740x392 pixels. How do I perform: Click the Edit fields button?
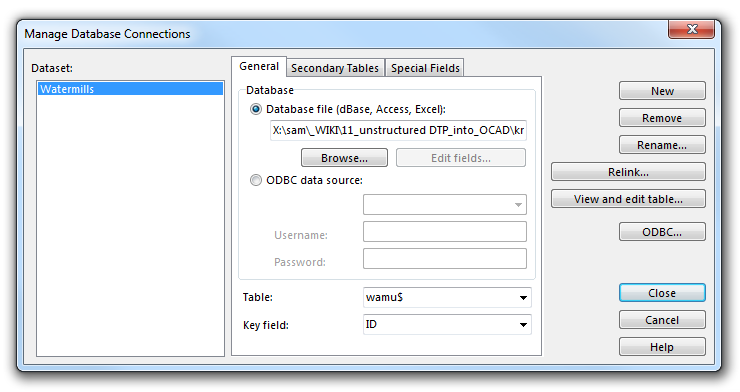click(461, 158)
